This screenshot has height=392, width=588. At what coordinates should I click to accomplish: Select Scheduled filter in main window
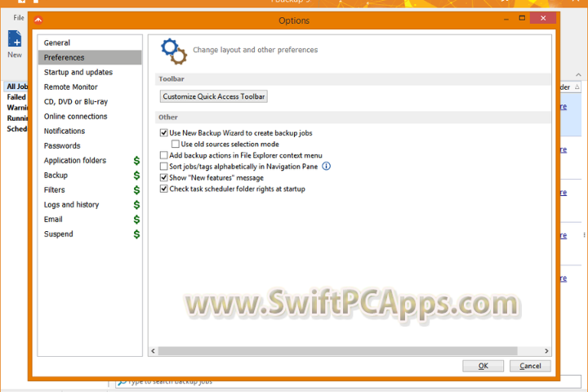[x=16, y=129]
